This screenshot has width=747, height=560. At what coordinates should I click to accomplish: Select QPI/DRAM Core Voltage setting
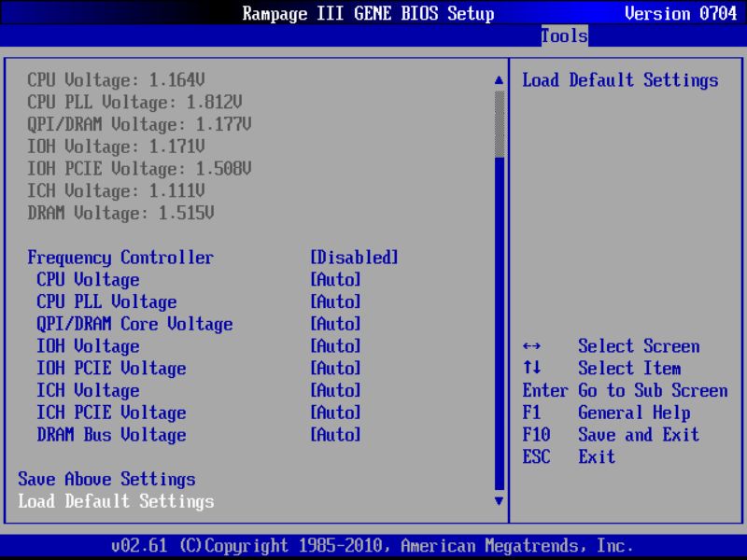(x=134, y=324)
